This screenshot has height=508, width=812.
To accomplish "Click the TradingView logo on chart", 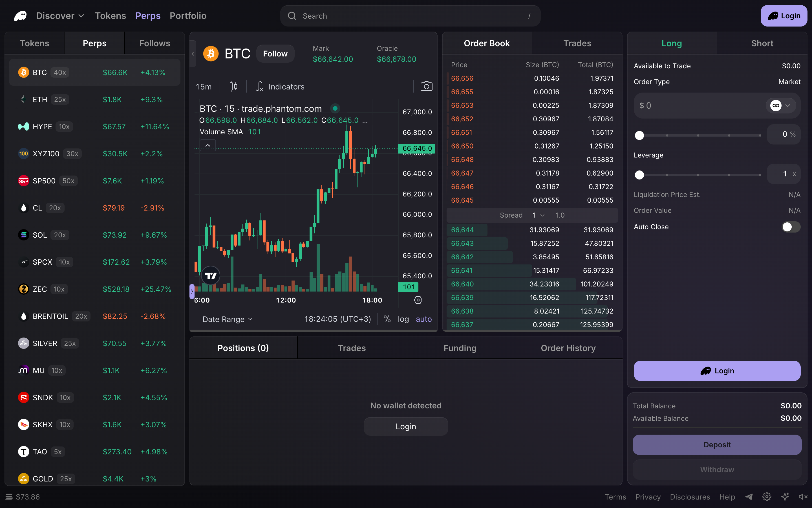I will coord(211,275).
